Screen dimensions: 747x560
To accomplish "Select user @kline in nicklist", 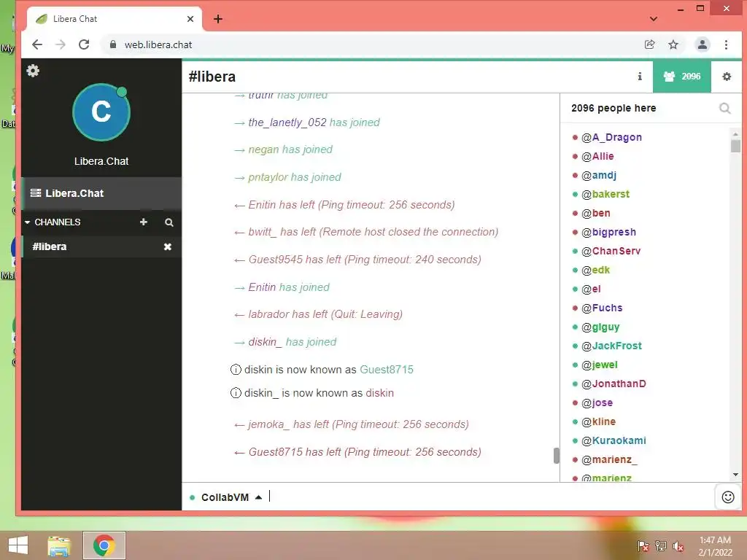I will click(x=598, y=422).
